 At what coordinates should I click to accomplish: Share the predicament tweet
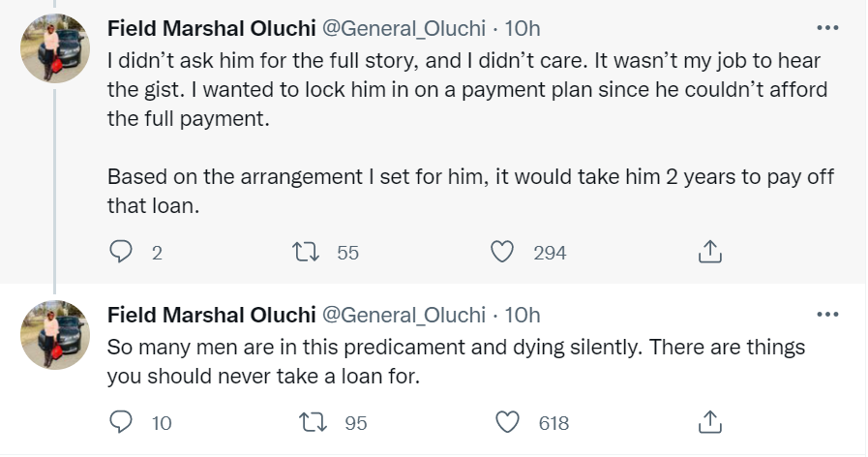coord(709,423)
